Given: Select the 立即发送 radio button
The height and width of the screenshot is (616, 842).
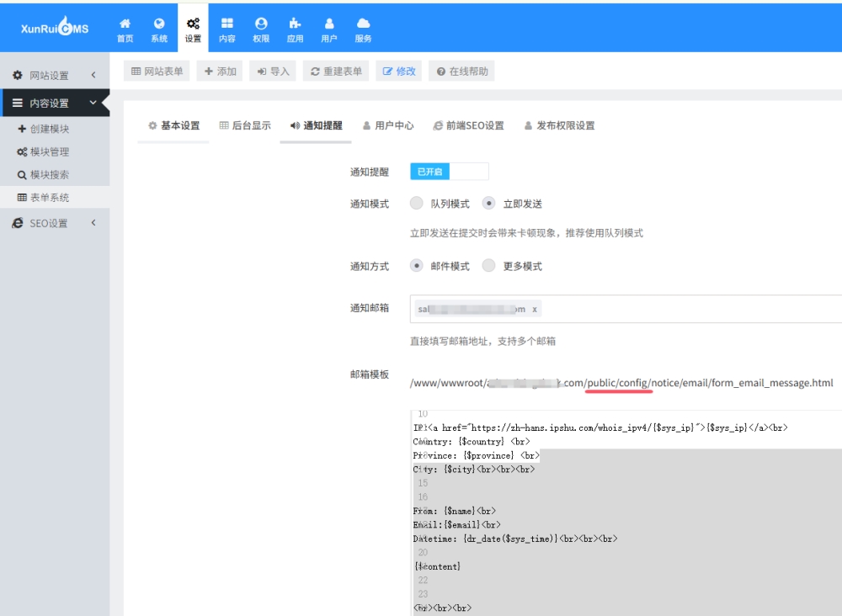Looking at the screenshot, I should [x=488, y=204].
